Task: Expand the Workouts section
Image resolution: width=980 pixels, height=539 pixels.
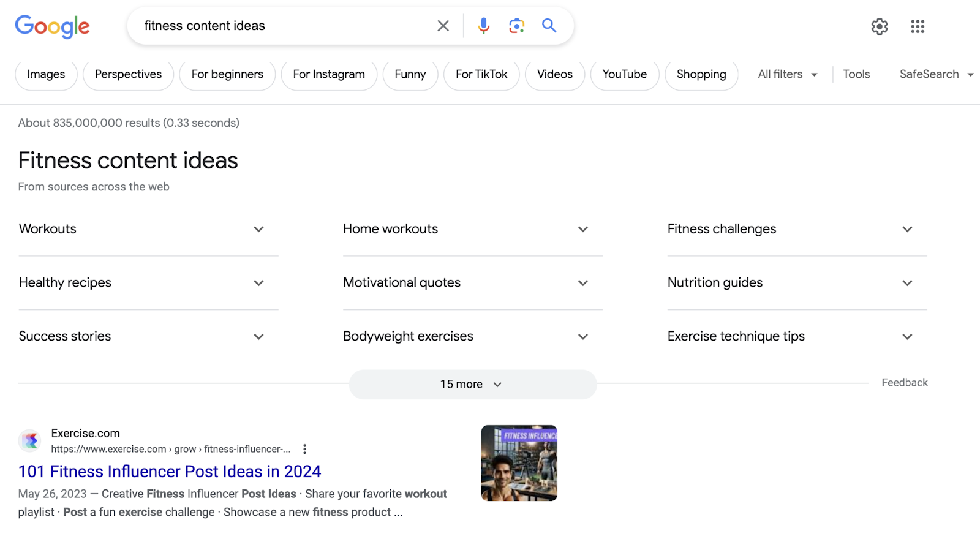Action: [x=258, y=229]
